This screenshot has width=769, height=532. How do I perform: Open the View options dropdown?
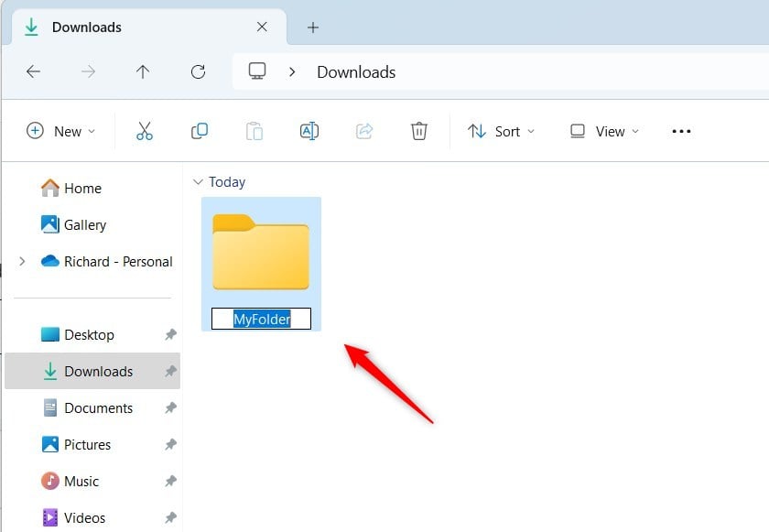pyautogui.click(x=603, y=131)
